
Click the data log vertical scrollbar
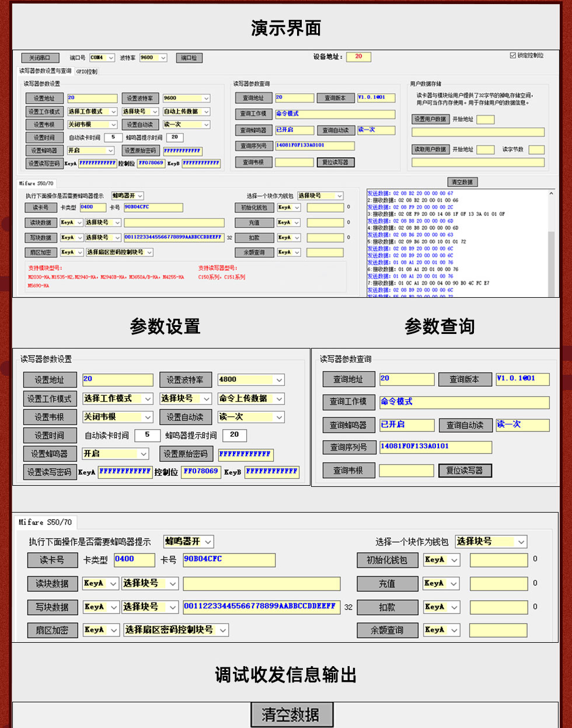coord(551,242)
